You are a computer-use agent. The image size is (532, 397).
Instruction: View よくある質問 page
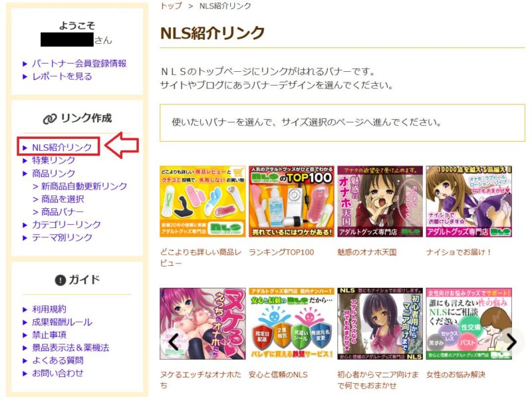58,360
